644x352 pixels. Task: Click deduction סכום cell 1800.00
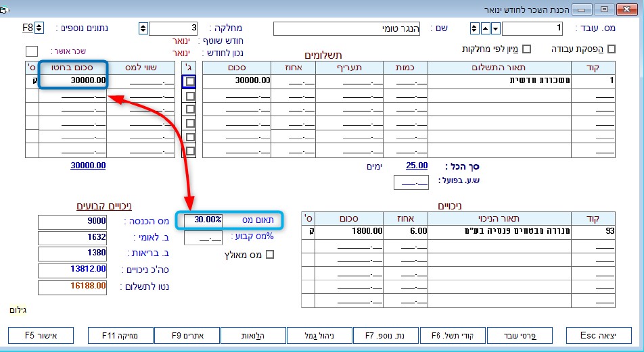[x=348, y=232]
